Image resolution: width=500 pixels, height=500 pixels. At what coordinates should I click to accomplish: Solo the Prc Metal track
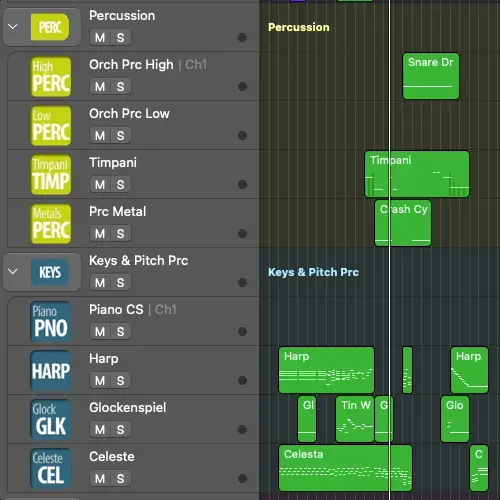click(x=121, y=234)
